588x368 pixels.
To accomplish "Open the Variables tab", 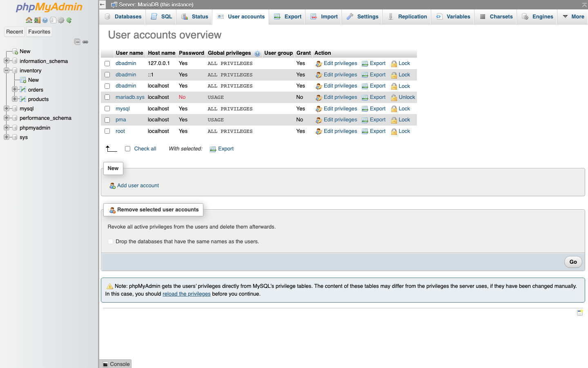I will pyautogui.click(x=453, y=17).
